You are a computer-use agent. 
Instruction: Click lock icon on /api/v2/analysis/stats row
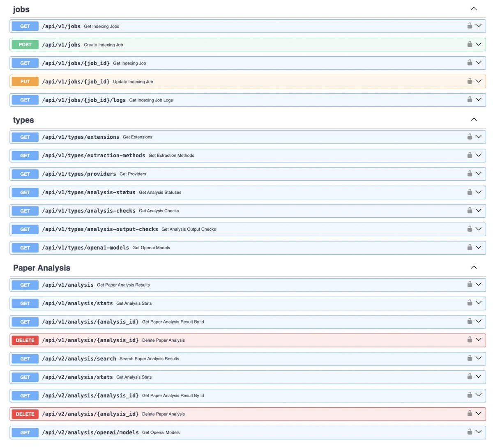(470, 377)
